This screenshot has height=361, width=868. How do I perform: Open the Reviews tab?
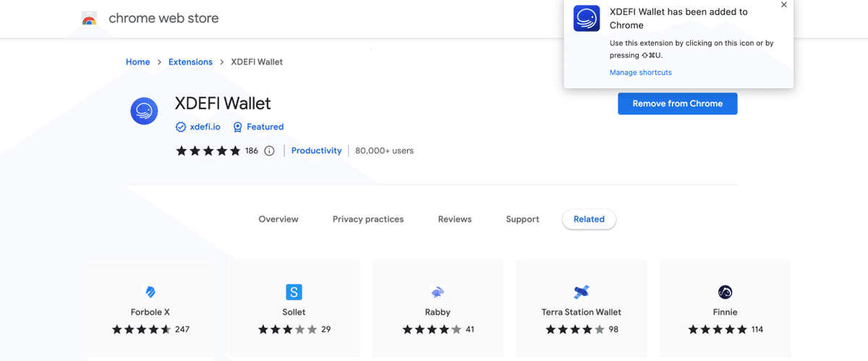coord(455,219)
